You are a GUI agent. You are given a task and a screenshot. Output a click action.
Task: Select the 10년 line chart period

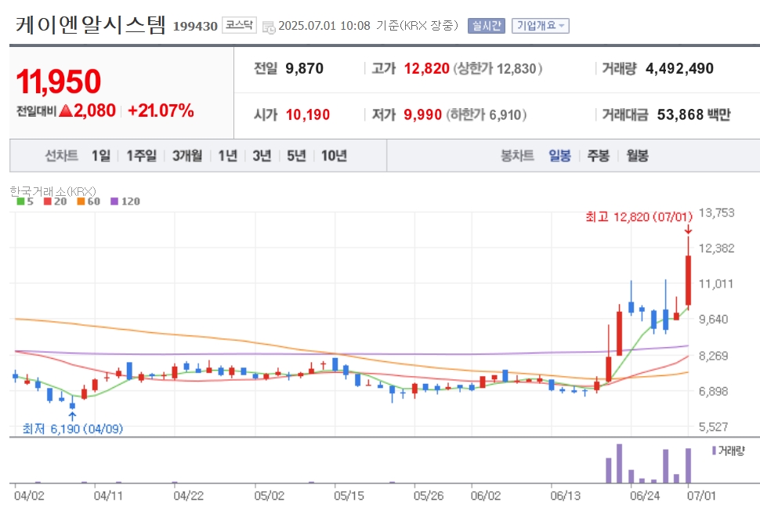click(x=334, y=156)
